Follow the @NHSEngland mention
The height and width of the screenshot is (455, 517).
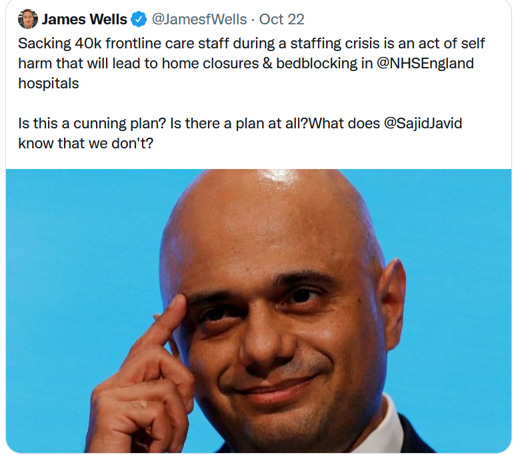[425, 63]
